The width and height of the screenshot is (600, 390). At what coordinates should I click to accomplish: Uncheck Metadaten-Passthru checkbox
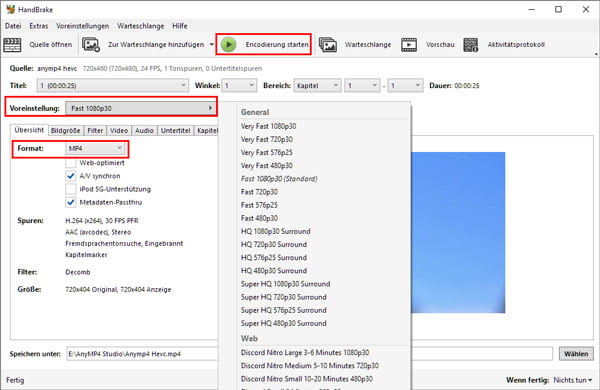[70, 202]
